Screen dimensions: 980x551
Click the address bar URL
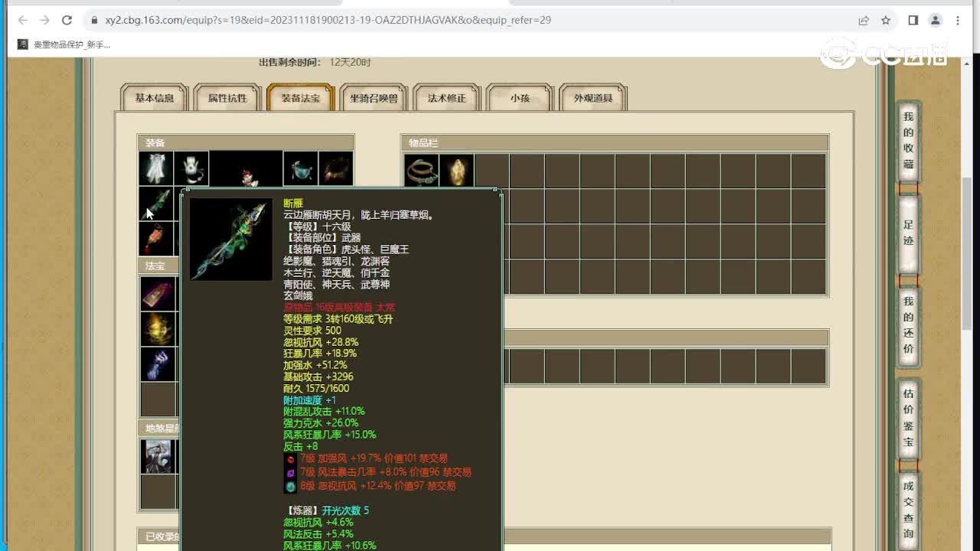(328, 20)
